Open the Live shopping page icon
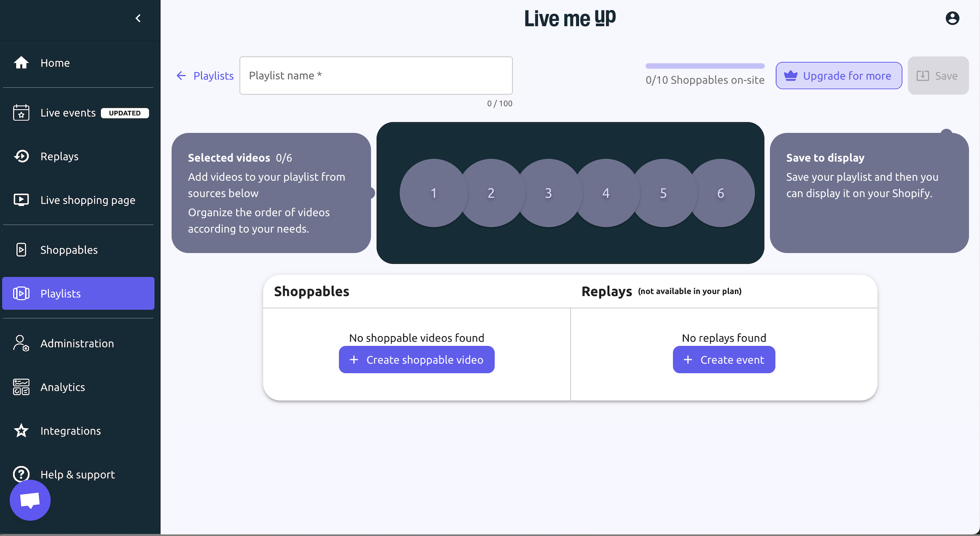980x536 pixels. pos(21,200)
